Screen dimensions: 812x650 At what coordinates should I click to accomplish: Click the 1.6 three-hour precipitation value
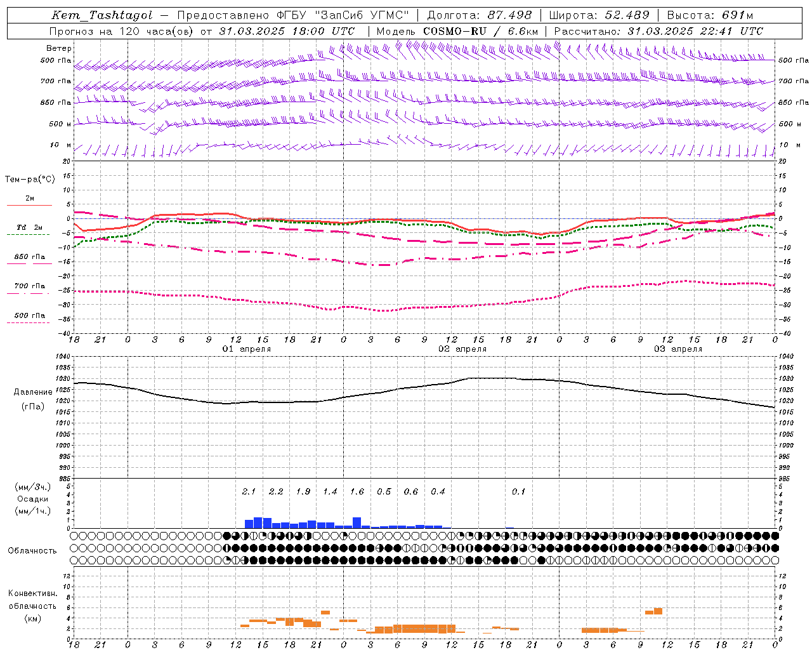click(x=357, y=491)
